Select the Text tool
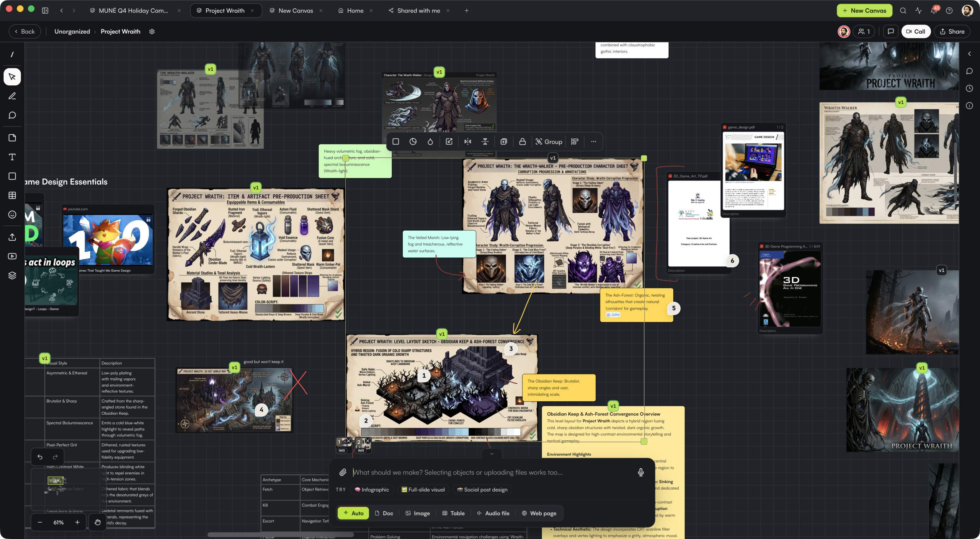Image resolution: width=980 pixels, height=539 pixels. click(x=12, y=157)
